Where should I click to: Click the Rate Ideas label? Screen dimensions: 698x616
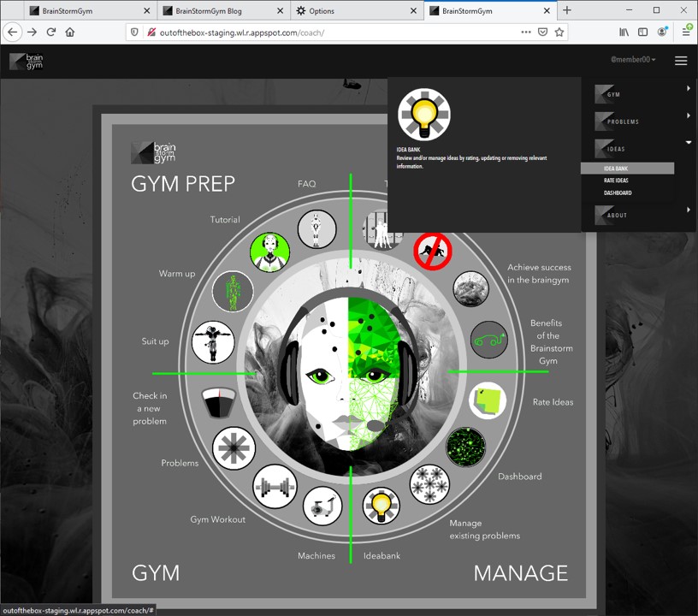coord(553,402)
